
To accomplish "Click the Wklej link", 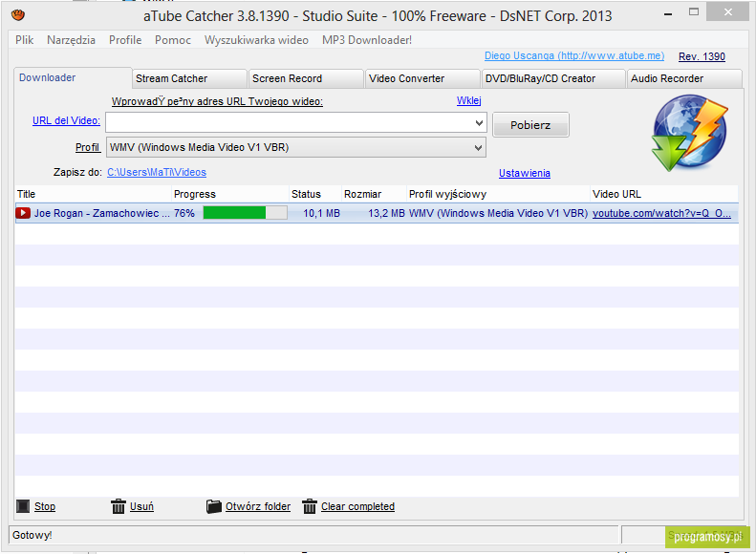I will point(468,100).
